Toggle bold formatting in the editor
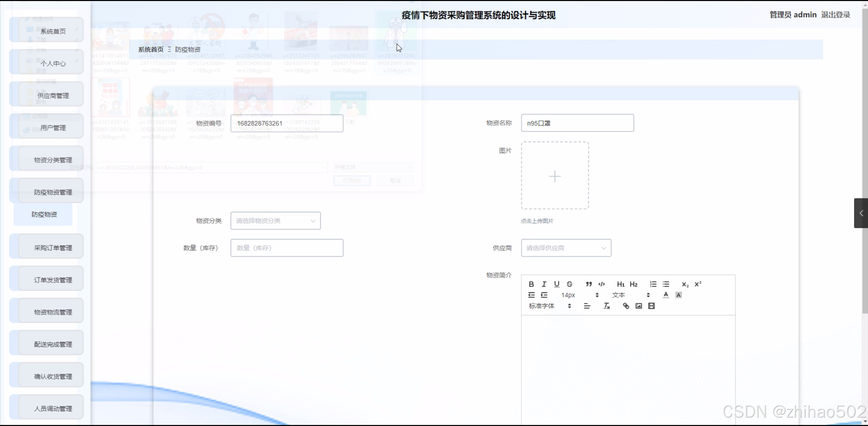The image size is (868, 426). (x=531, y=284)
